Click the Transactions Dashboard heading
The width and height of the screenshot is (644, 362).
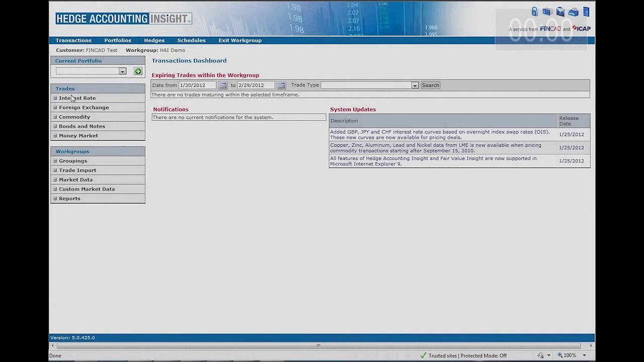[x=189, y=61]
